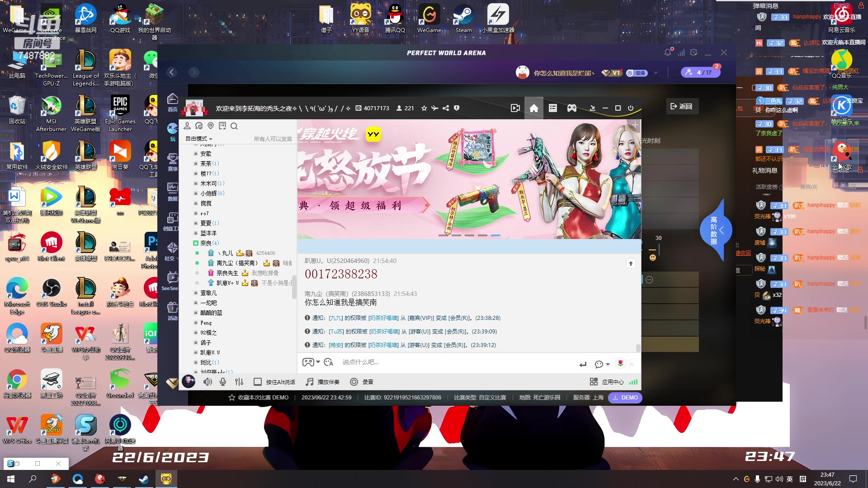868x488 pixels.
Task: Open OBS Studio desktop icon
Action: tap(52, 292)
